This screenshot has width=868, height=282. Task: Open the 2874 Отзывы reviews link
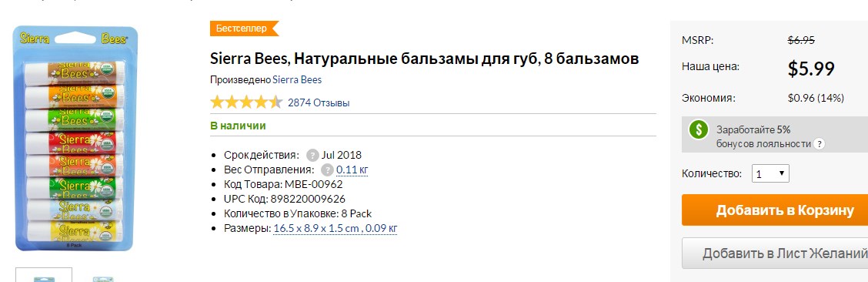[319, 102]
